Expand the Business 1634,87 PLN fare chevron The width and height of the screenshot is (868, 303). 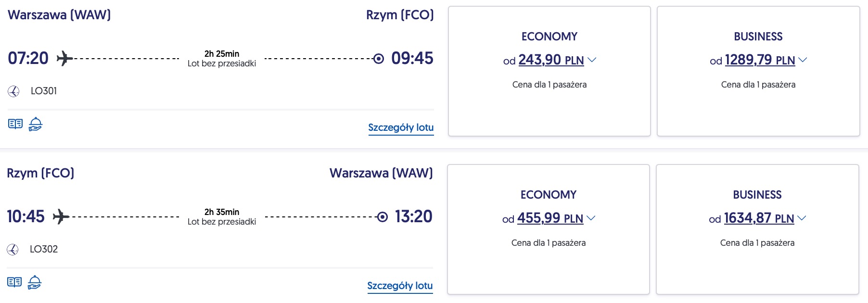point(802,218)
